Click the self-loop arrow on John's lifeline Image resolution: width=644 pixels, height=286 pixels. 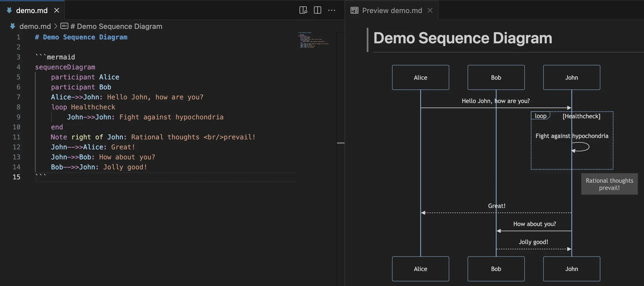580,147
